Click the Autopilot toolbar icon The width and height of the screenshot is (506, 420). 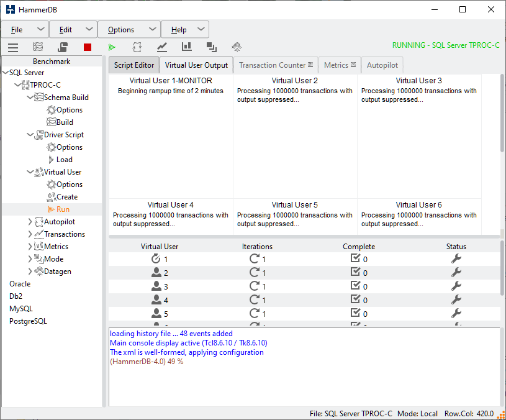(x=137, y=47)
